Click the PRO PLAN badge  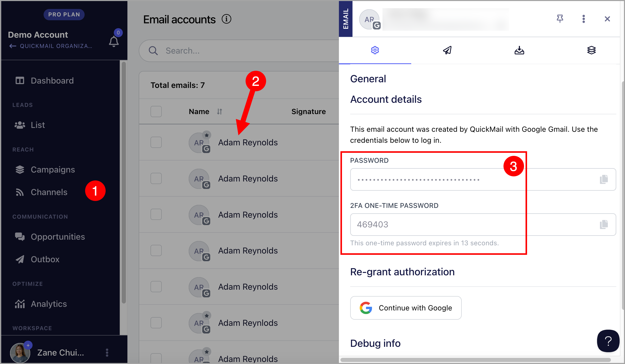(x=64, y=15)
